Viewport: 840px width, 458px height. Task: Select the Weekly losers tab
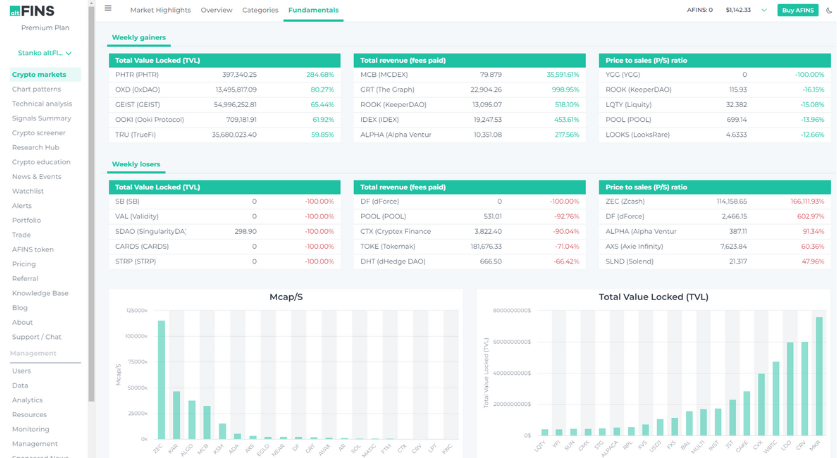(136, 164)
